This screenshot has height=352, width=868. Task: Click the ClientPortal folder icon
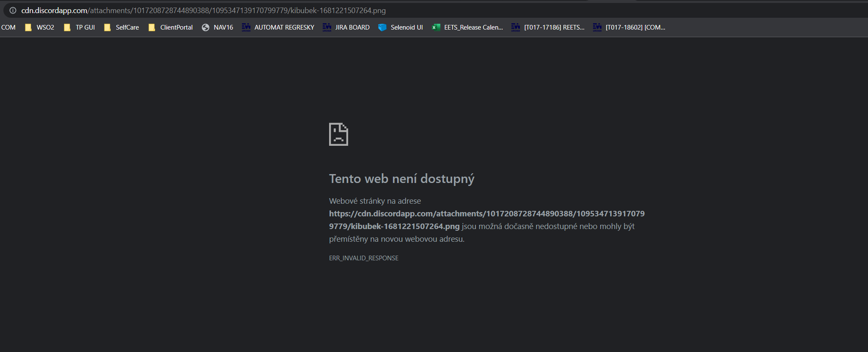(x=152, y=27)
